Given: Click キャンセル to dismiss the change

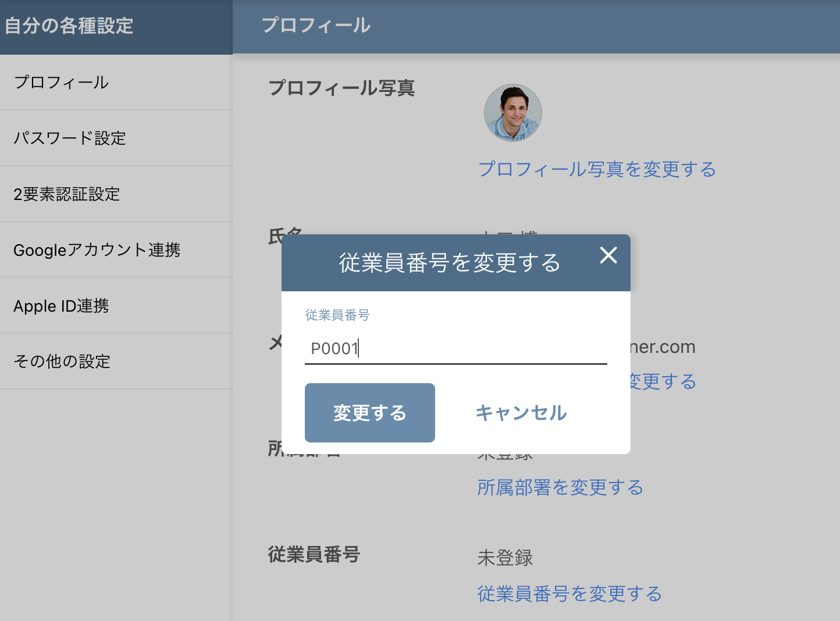Looking at the screenshot, I should [x=521, y=413].
